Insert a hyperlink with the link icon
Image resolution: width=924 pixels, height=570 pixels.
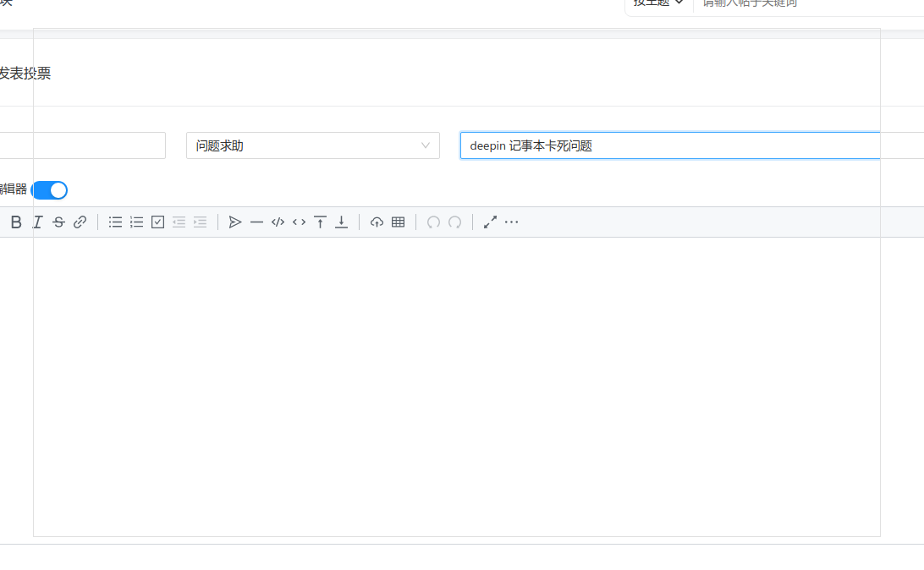pyautogui.click(x=80, y=222)
